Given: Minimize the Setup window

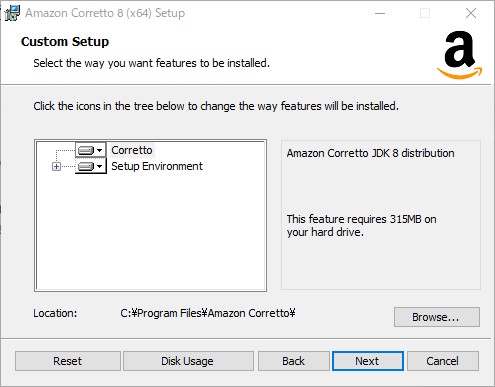Looking at the screenshot, I should (x=380, y=13).
